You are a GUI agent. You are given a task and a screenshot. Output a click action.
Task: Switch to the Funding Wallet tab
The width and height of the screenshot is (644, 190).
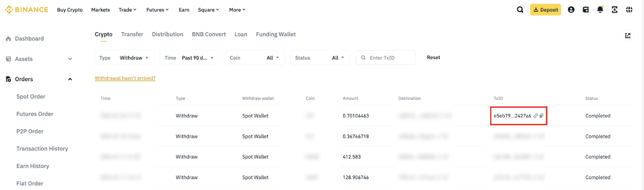[276, 35]
